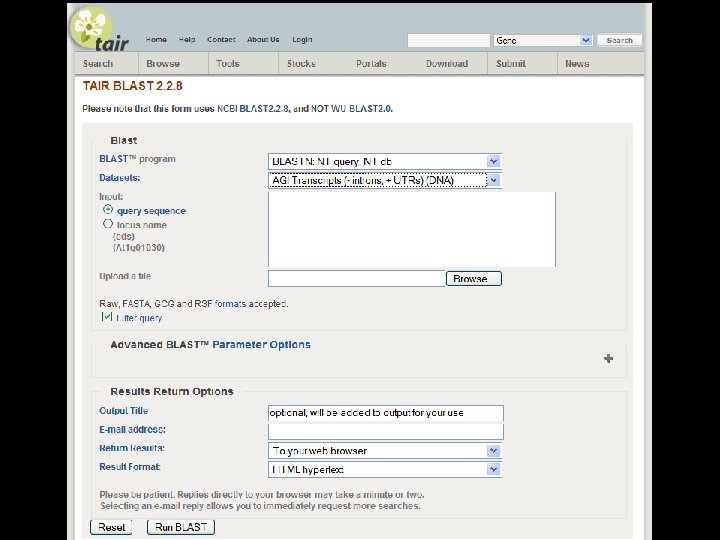
Task: Open the Datasets dropdown
Action: coord(384,180)
